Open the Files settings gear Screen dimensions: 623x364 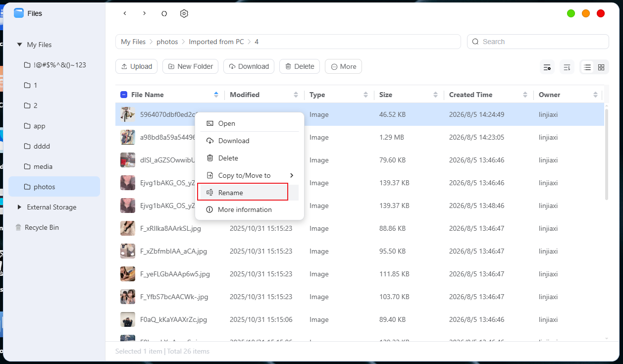pos(184,13)
